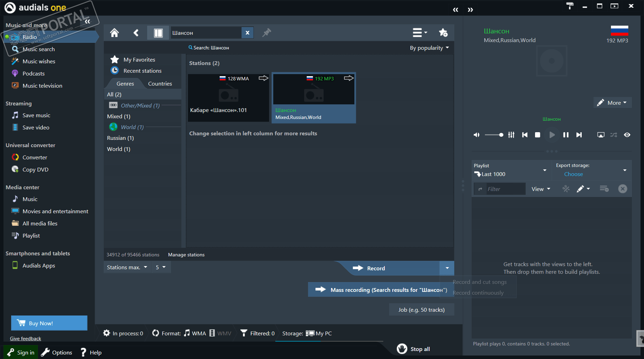644x359 pixels.
Task: Skip to the next track
Action: click(579, 135)
